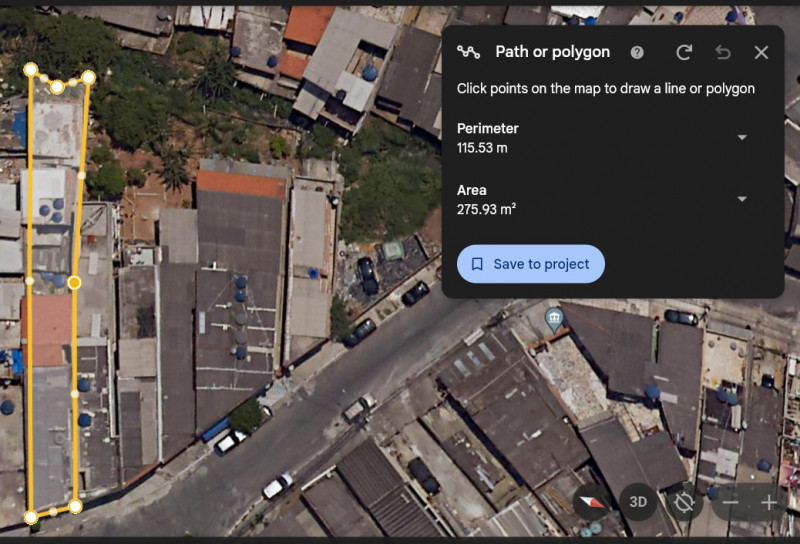
Task: Expand the Area units dropdown
Action: (x=742, y=199)
